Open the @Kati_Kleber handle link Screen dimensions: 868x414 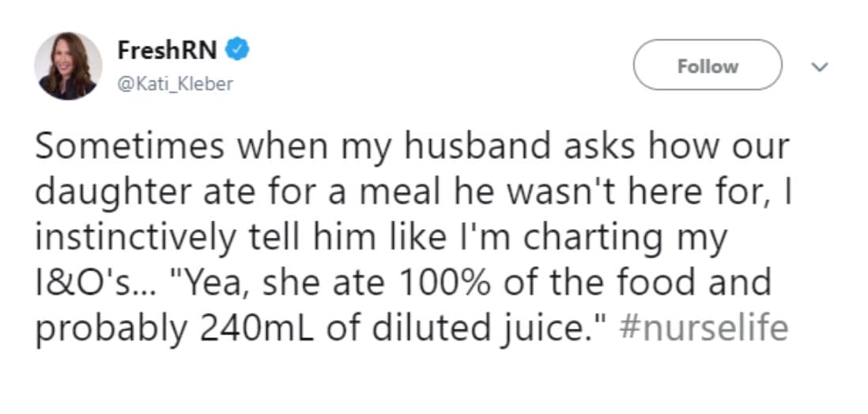(x=175, y=83)
